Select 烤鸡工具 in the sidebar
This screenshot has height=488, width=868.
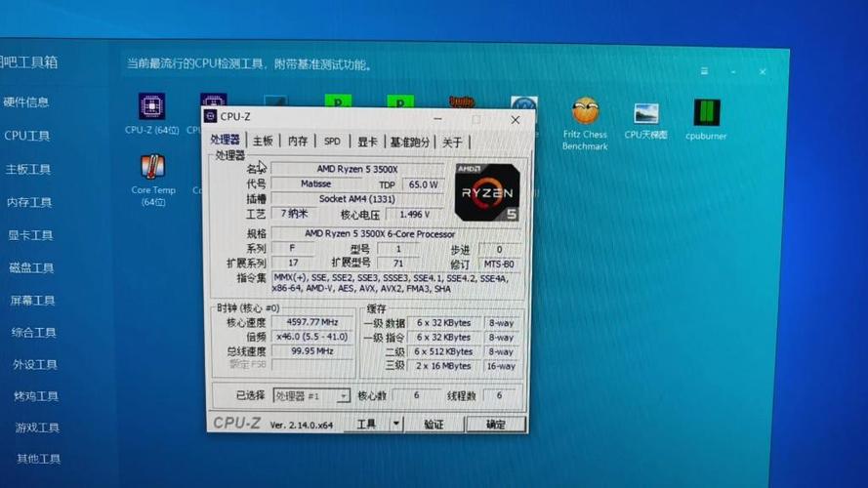coord(36,396)
